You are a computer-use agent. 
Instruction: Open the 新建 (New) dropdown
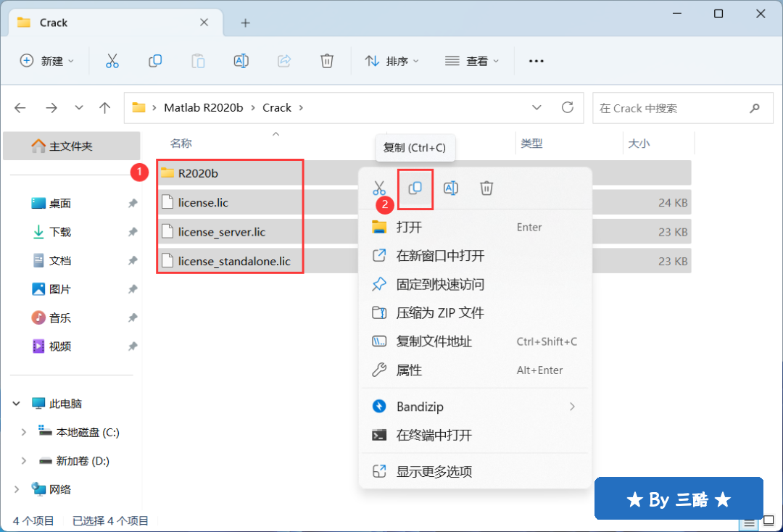click(46, 61)
